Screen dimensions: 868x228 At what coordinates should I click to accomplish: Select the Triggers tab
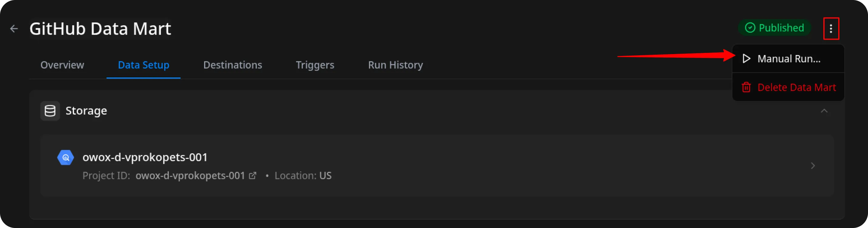click(315, 65)
